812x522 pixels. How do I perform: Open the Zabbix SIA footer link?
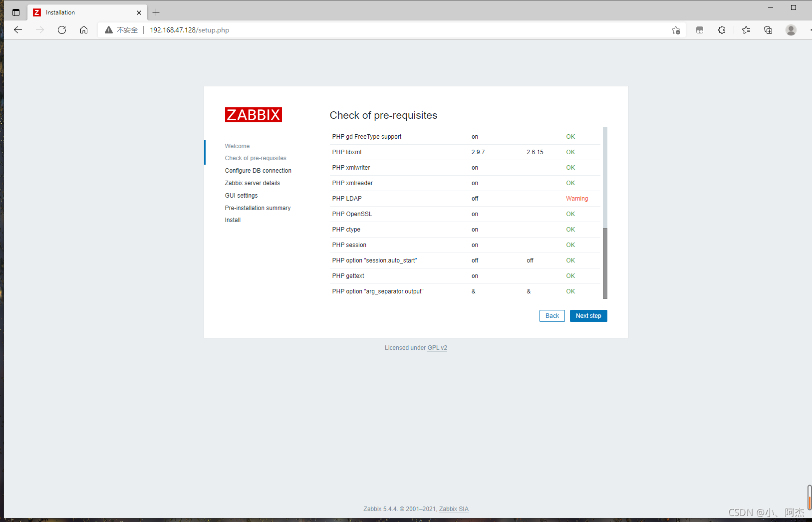tap(454, 509)
